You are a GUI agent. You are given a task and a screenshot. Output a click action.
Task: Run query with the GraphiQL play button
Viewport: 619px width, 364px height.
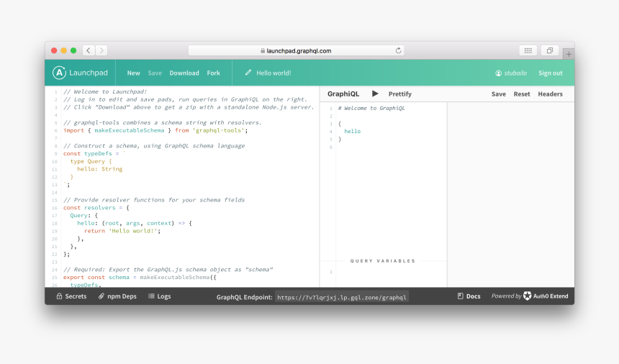point(375,94)
